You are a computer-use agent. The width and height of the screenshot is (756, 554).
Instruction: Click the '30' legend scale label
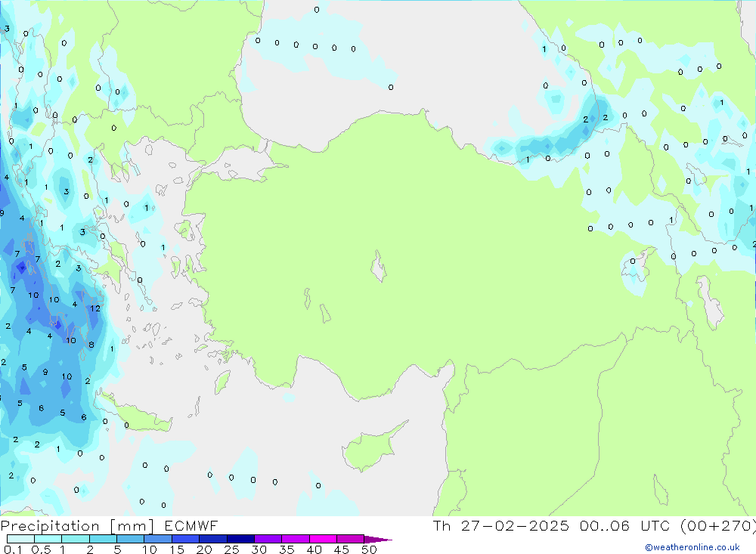259,549
